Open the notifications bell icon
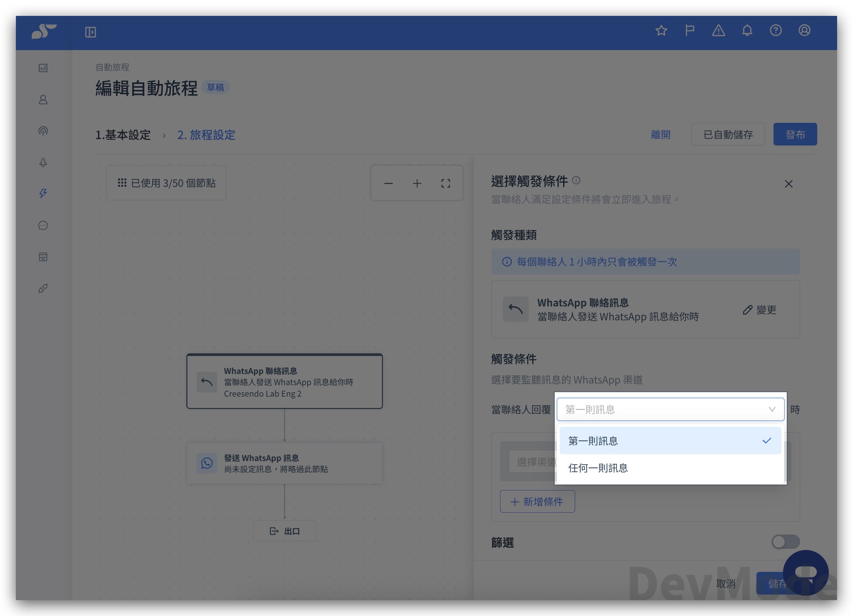Viewport: 853px width, 616px height. (747, 31)
